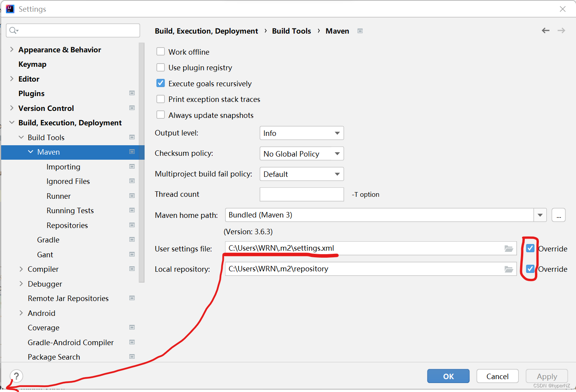Click project icon in Ignored Files row
Image resolution: width=576 pixels, height=392 pixels.
pyautogui.click(x=132, y=181)
